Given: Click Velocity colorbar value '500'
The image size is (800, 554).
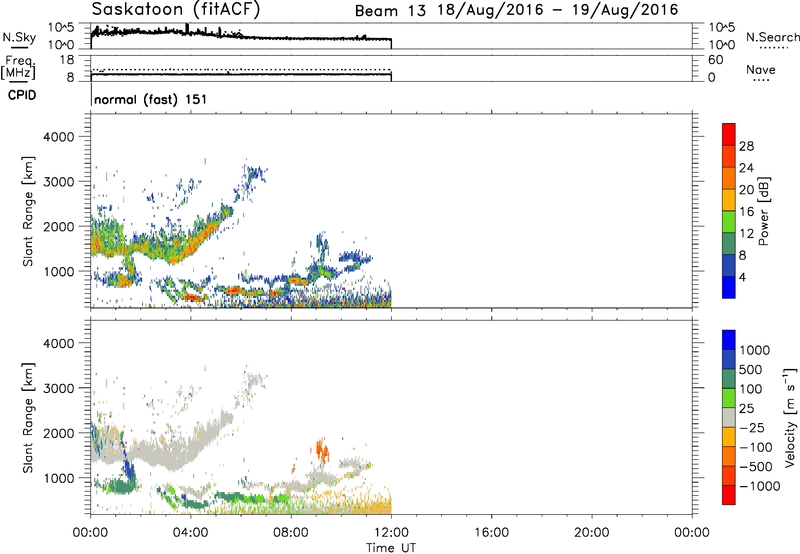Looking at the screenshot, I should point(751,369).
